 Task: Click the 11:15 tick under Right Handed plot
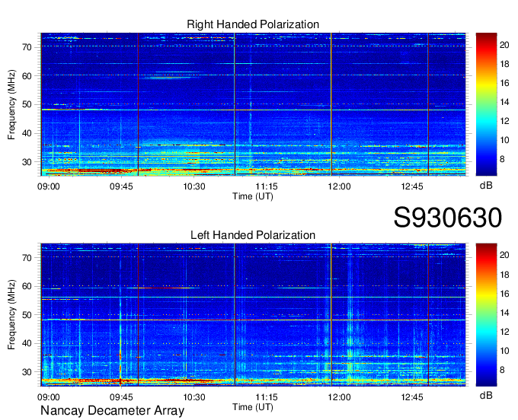[267, 186]
